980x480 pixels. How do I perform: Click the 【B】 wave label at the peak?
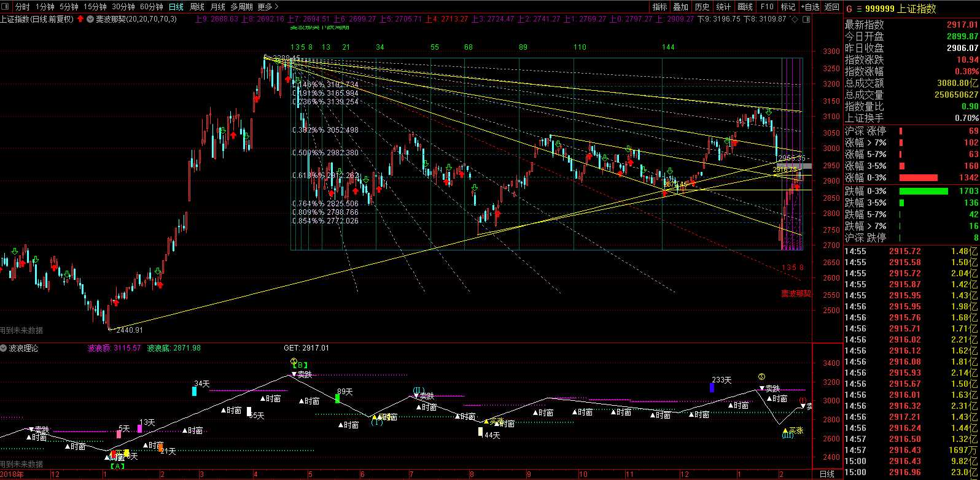[x=300, y=366]
